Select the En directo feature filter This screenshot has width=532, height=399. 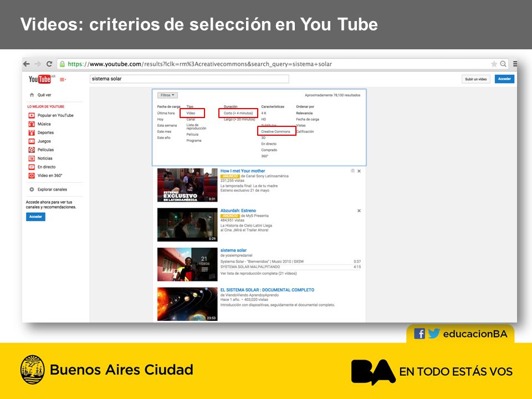(x=269, y=144)
